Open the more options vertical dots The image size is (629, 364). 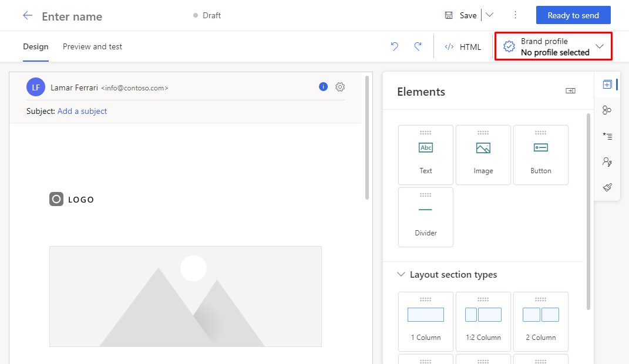516,15
